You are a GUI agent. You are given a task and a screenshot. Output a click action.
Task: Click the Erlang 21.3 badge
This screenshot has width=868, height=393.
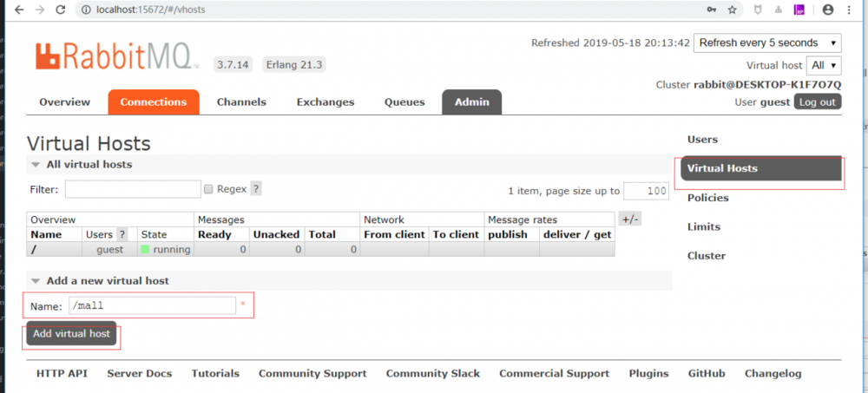click(x=294, y=65)
